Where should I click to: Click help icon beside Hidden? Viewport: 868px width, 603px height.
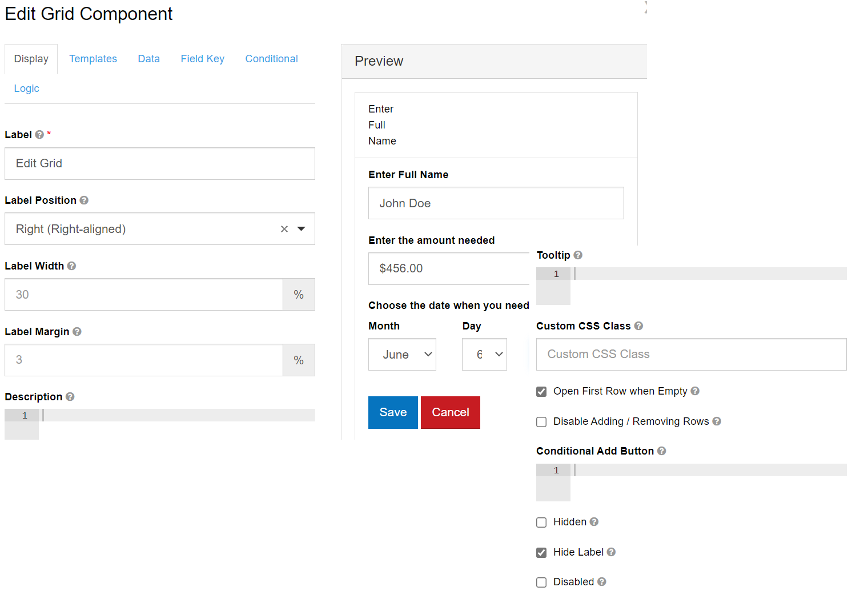point(594,522)
